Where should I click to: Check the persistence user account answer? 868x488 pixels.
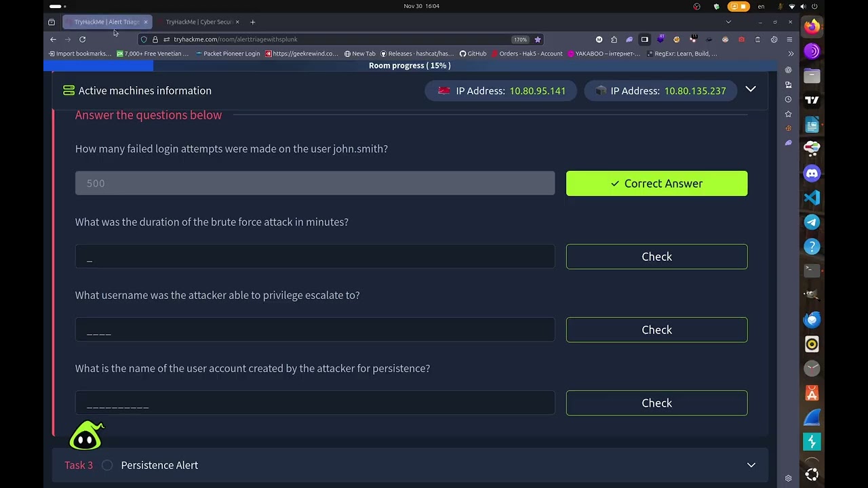[x=656, y=403]
